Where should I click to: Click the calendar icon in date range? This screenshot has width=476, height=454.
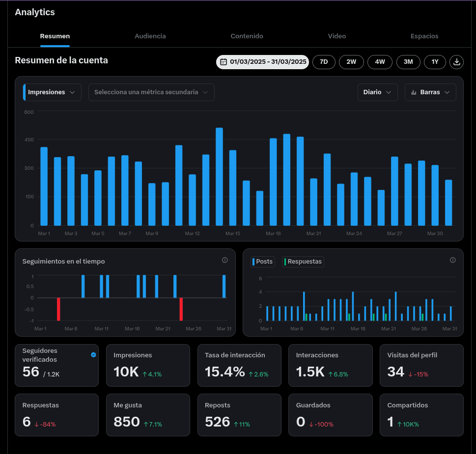224,62
